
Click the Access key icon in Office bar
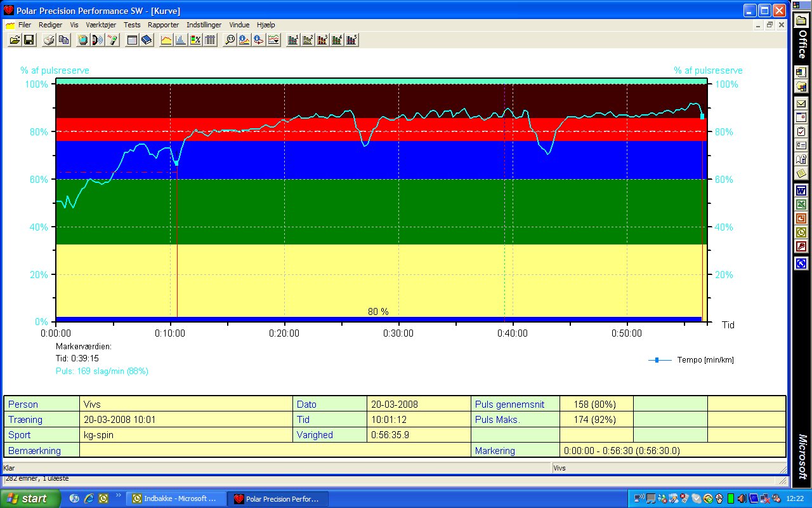click(x=801, y=246)
